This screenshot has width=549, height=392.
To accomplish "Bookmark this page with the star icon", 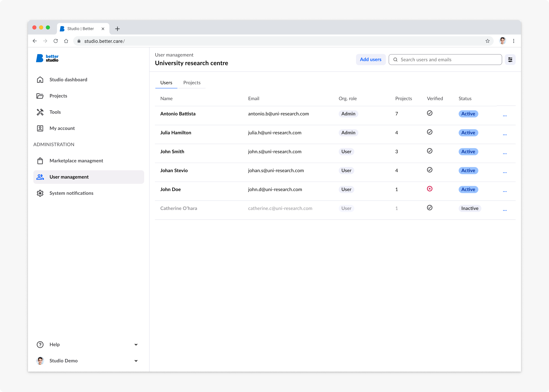I will [487, 41].
